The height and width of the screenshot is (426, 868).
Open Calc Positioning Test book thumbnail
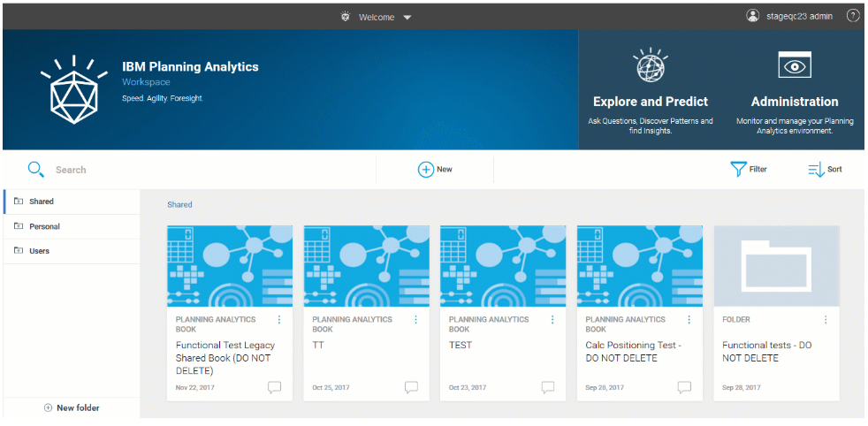point(640,266)
